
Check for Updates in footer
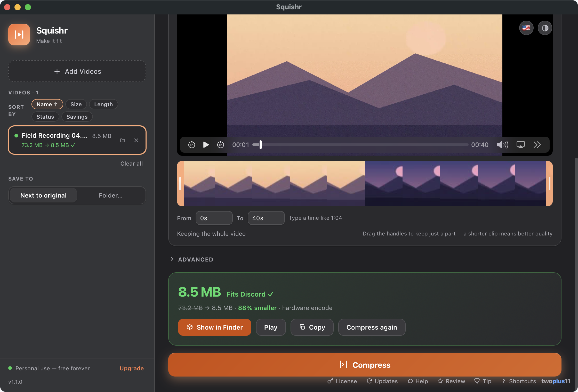click(x=382, y=381)
